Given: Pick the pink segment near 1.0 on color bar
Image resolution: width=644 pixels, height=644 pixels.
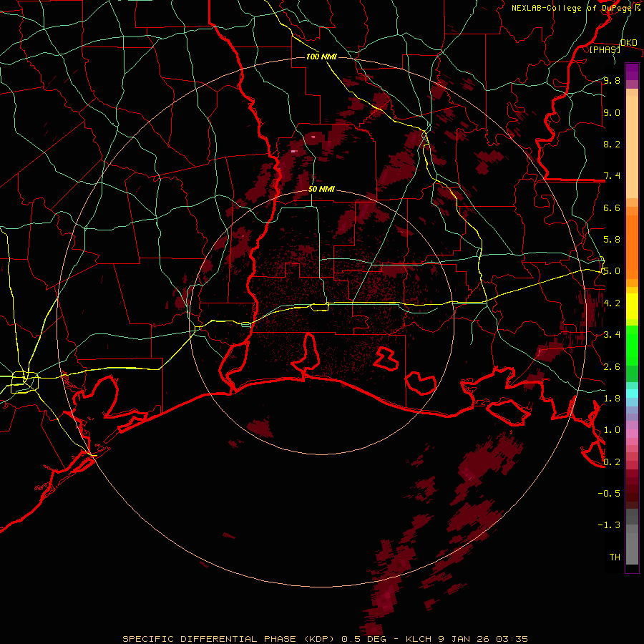Looking at the screenshot, I should click(x=632, y=434).
